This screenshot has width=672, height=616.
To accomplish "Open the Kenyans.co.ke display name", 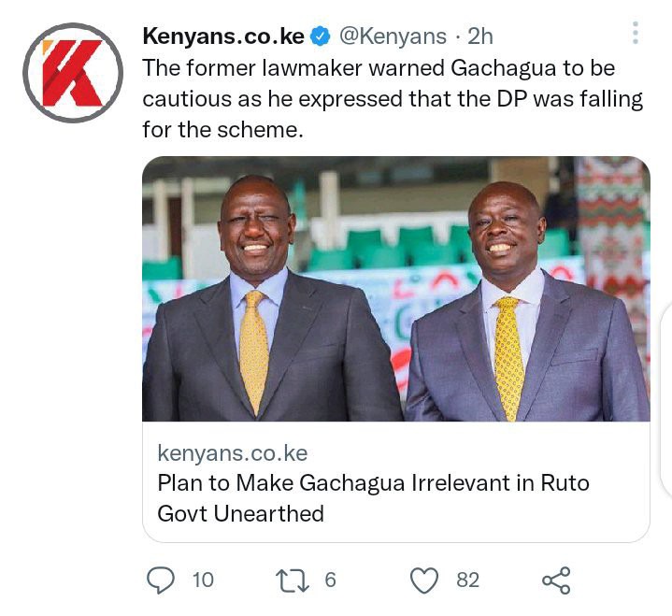I will [x=223, y=36].
